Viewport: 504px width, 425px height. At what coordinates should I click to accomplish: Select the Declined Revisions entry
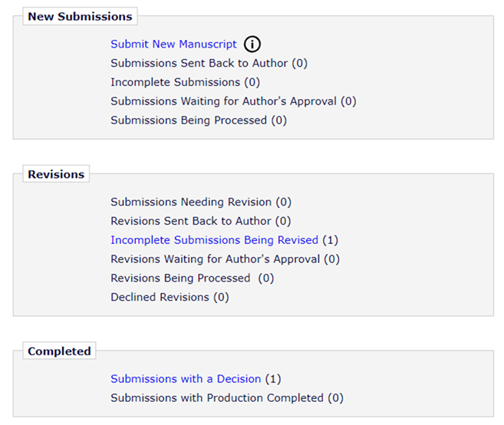click(x=170, y=297)
